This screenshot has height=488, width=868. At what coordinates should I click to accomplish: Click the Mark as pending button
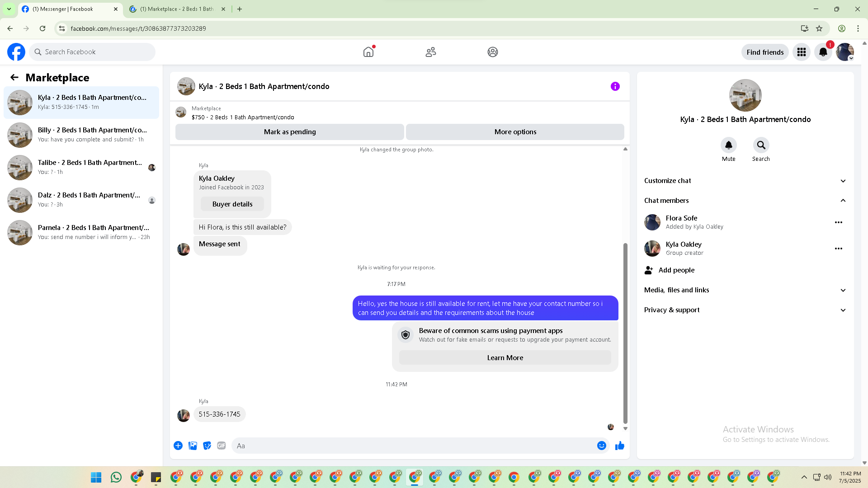coord(289,132)
